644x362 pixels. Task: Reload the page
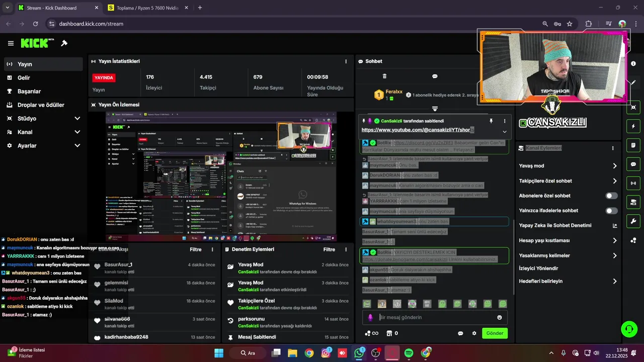(x=35, y=24)
